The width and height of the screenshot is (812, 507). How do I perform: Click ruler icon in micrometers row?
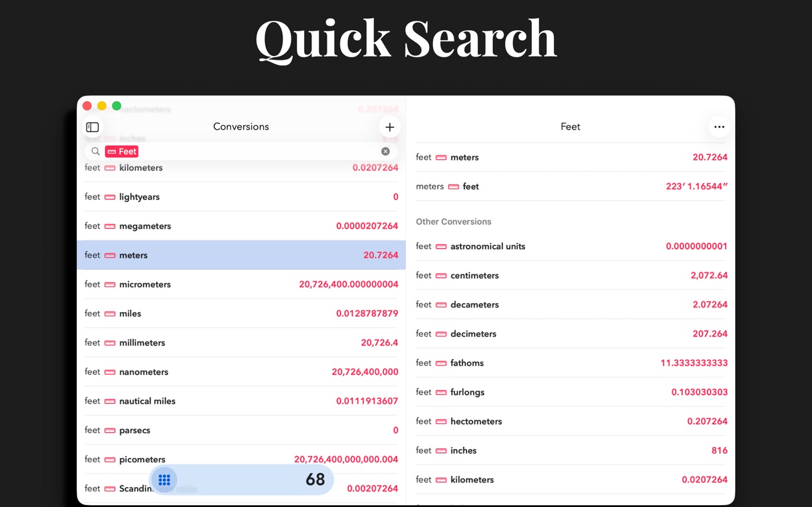pos(110,284)
